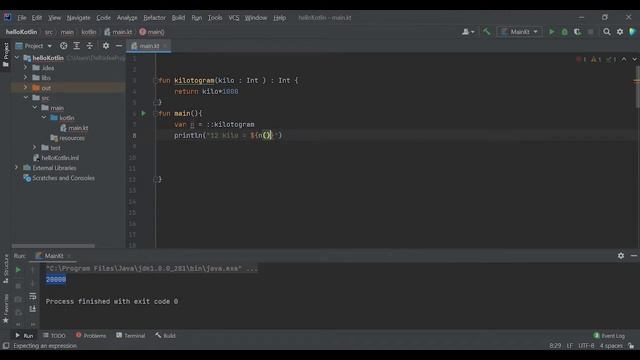Open the Event Log
Screen dimensions: 640x360
609,336
